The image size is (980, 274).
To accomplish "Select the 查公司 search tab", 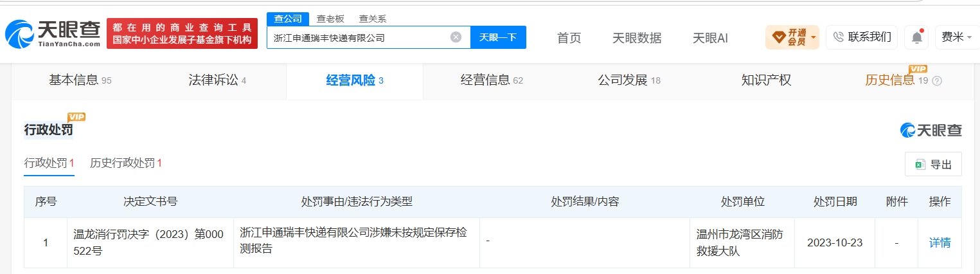I will coord(288,19).
